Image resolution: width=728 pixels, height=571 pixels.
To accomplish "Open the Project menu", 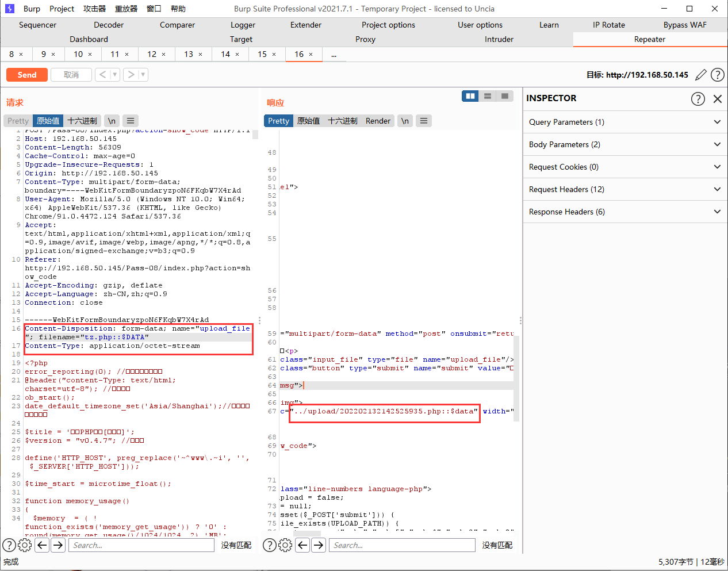I will pos(62,9).
